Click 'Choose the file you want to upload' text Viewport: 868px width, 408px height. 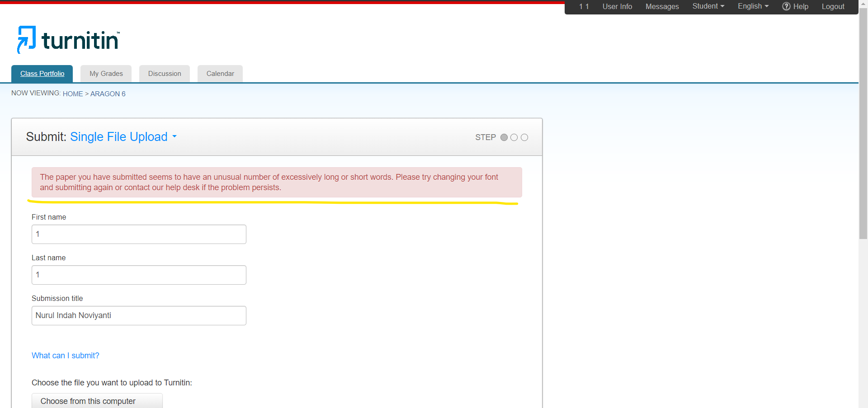click(112, 383)
